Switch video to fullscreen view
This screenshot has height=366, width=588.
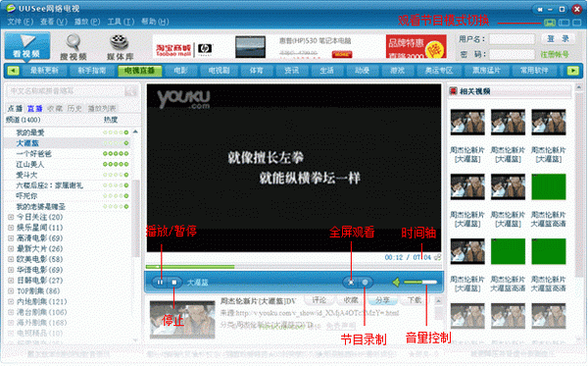(x=351, y=283)
